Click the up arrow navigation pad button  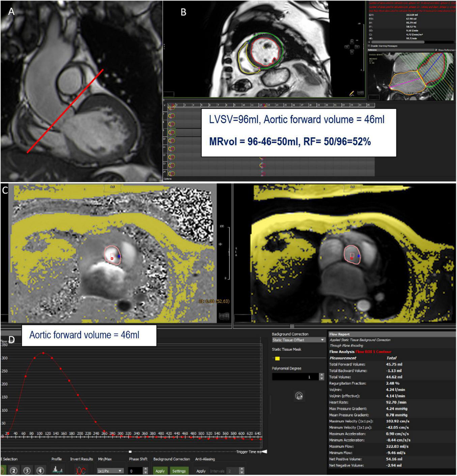tap(352, 41)
